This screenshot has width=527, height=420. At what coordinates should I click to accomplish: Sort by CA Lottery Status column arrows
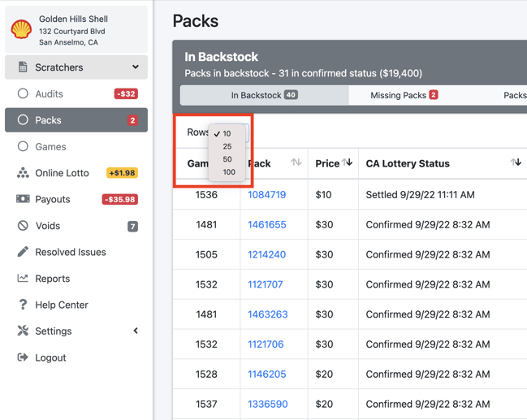(x=515, y=163)
